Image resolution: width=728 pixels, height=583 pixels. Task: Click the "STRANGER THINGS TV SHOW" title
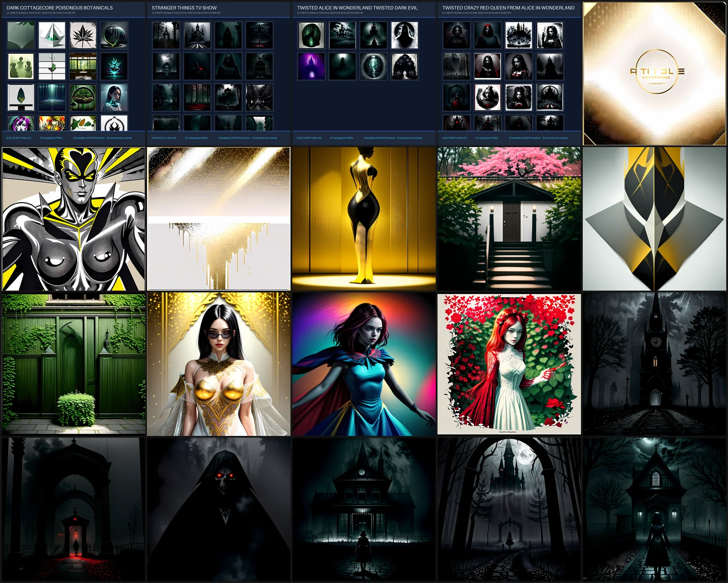[184, 8]
